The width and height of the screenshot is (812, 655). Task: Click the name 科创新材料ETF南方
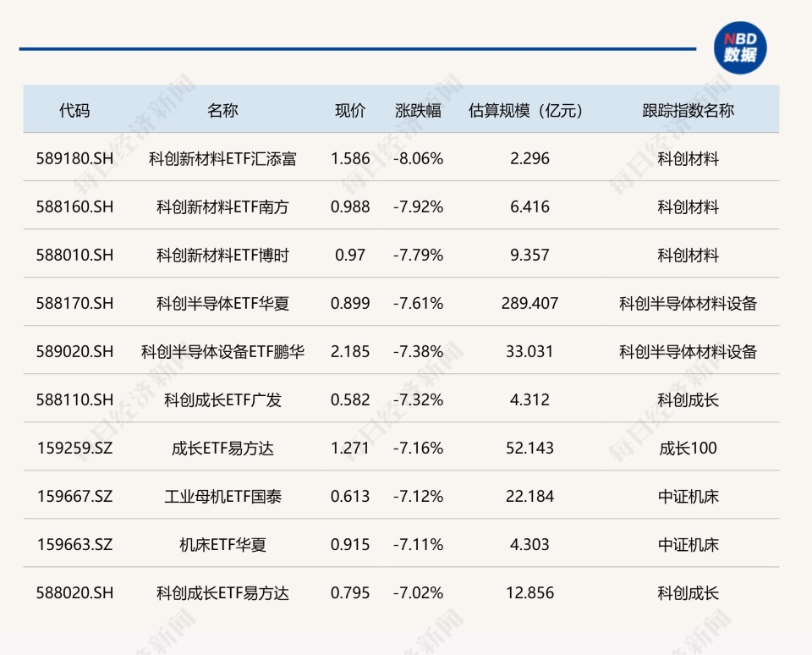(x=222, y=206)
